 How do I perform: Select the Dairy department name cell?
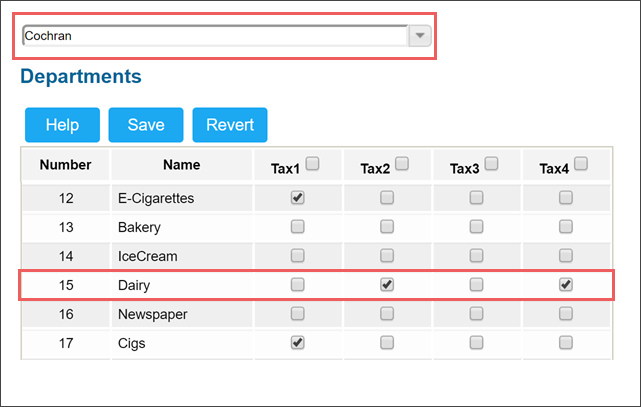click(182, 285)
